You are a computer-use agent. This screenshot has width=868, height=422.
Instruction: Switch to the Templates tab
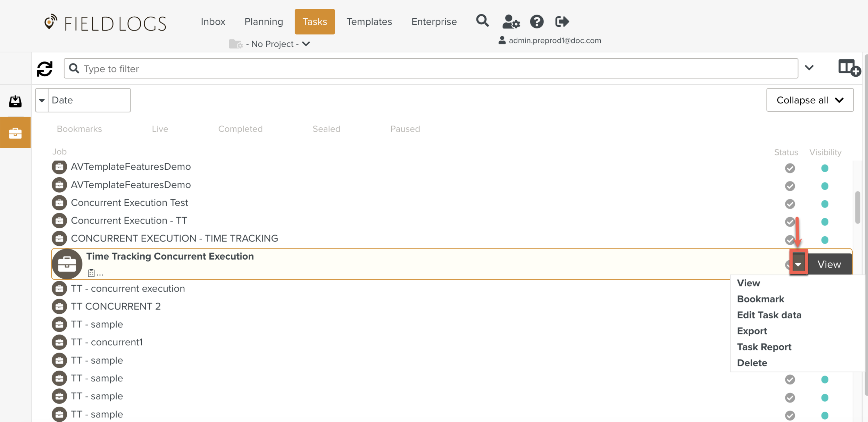(x=369, y=22)
